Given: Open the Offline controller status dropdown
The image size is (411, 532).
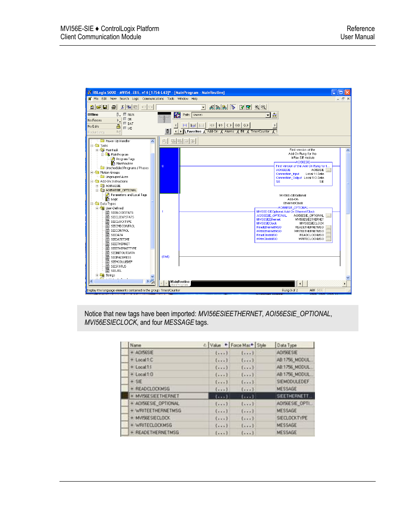Looking at the screenshot, I should [x=118, y=115].
